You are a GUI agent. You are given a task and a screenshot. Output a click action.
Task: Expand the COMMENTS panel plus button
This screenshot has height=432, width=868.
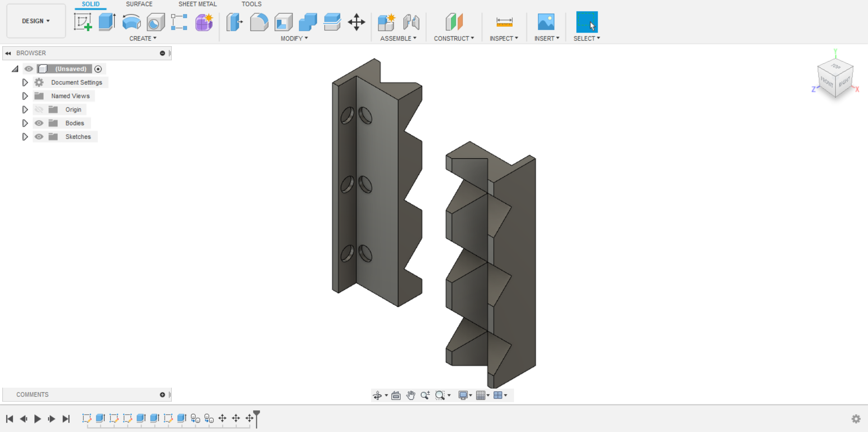pos(162,395)
